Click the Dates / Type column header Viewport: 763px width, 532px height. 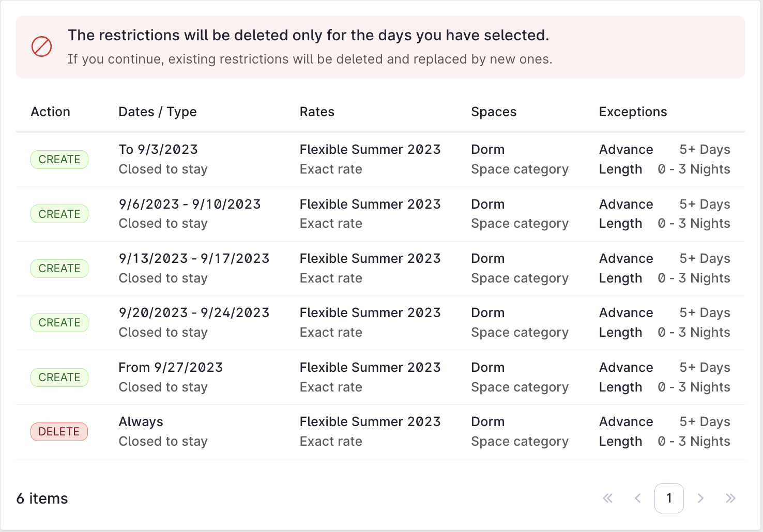(157, 112)
